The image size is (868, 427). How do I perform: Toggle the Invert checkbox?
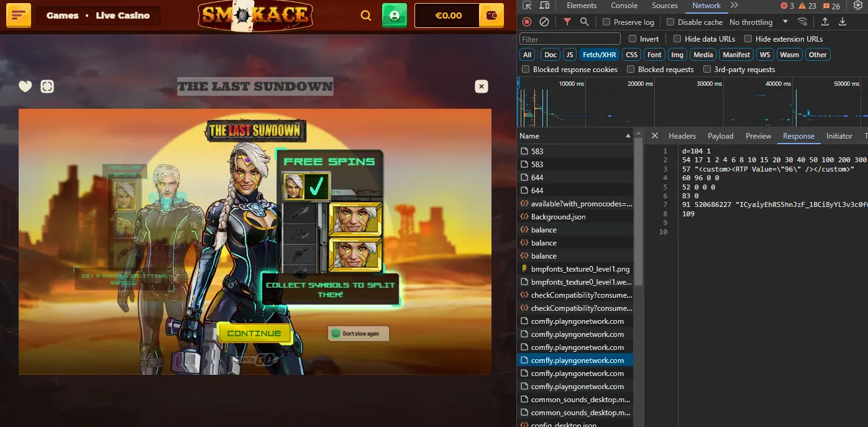coord(633,39)
